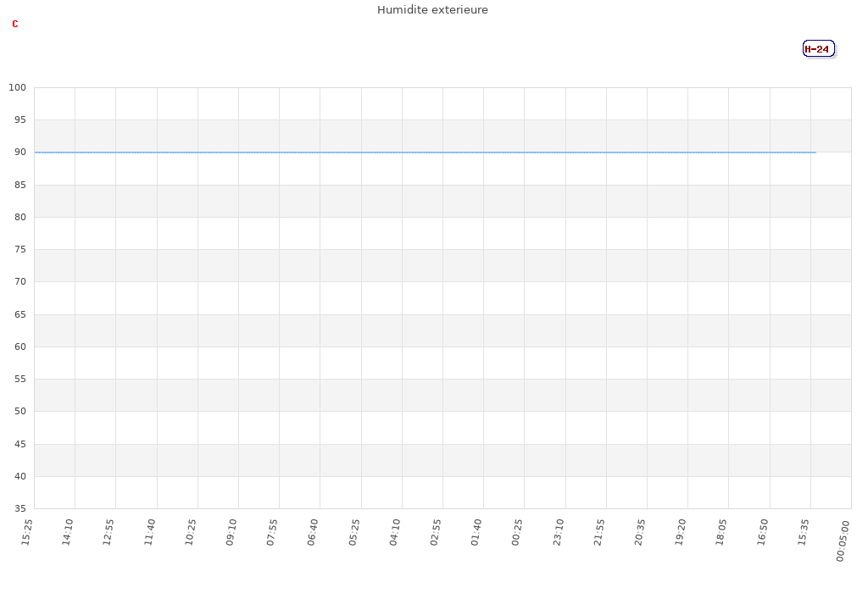Click the 00:25 x-axis label
Screen dimensions: 868x610
tap(517, 533)
